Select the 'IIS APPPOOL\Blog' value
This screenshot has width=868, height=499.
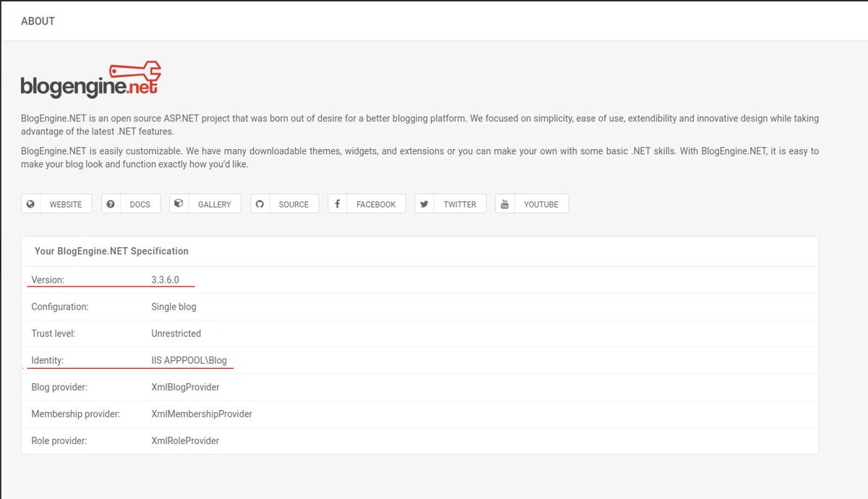click(x=189, y=360)
